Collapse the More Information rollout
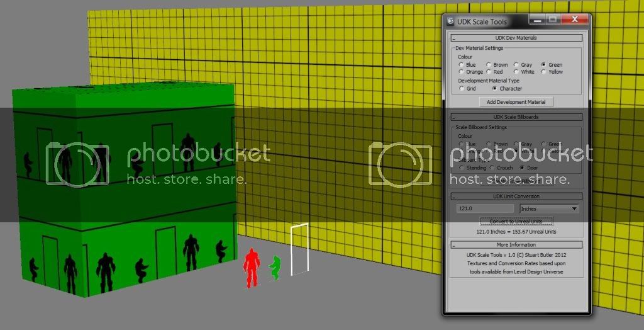Image resolution: width=644 pixels, height=330 pixels. tap(516, 244)
